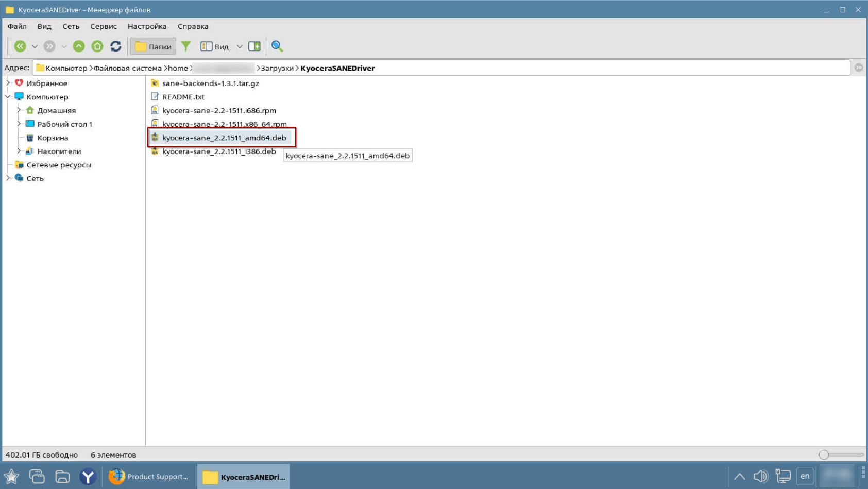Image resolution: width=868 pixels, height=489 pixels.
Task: Expand the Избранное tree node
Action: coord(8,83)
